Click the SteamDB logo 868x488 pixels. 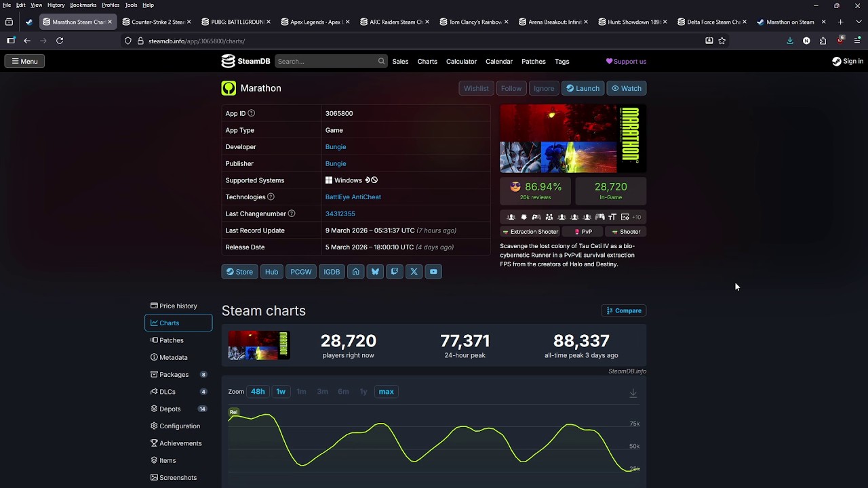click(x=245, y=61)
